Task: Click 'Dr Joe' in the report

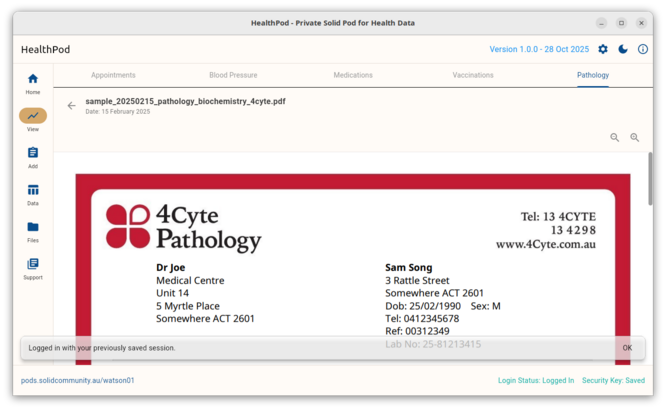Action: (170, 268)
